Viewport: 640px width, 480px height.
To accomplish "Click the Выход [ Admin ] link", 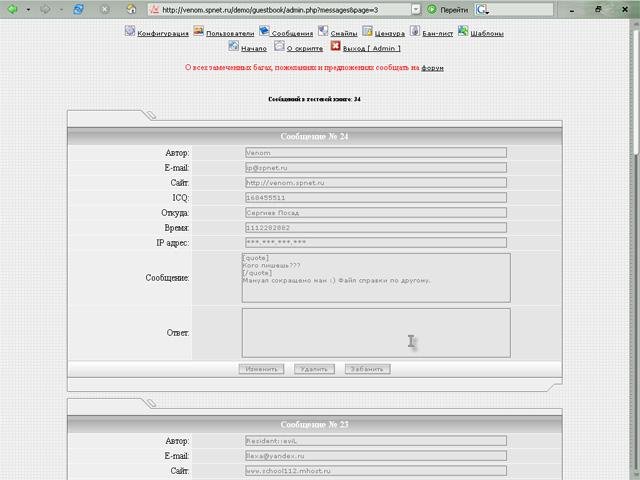I will coord(372,49).
